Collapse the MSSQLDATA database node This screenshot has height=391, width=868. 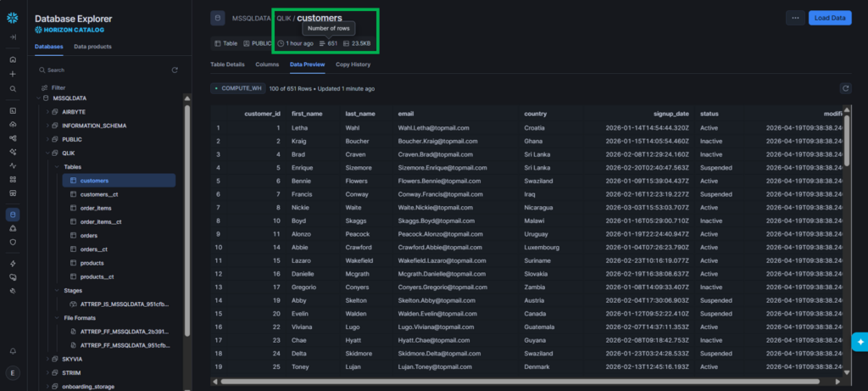tap(37, 98)
